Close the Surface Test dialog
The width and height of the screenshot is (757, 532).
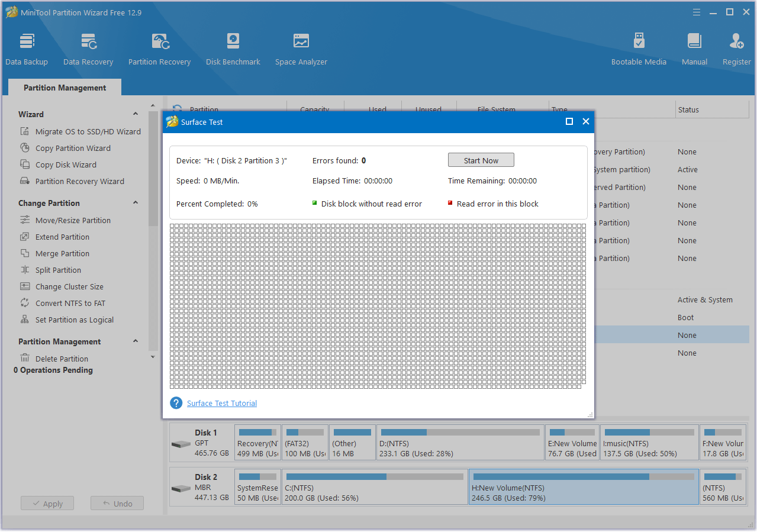(586, 121)
